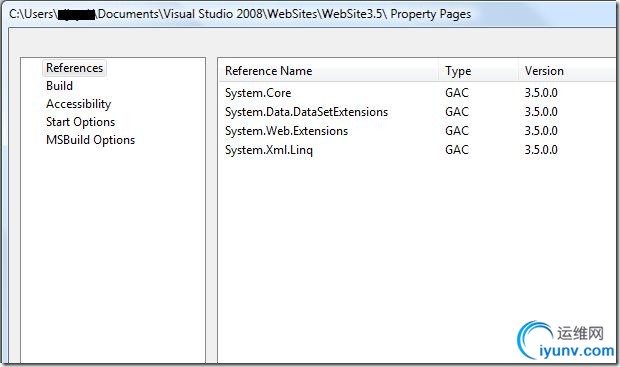Sort by Version column header

pos(569,71)
